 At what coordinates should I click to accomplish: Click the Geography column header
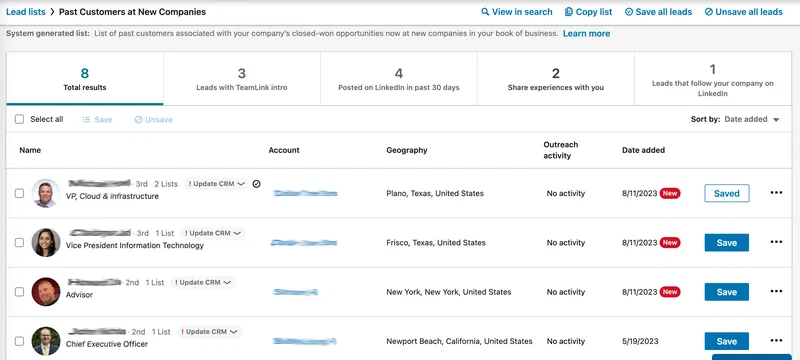407,150
